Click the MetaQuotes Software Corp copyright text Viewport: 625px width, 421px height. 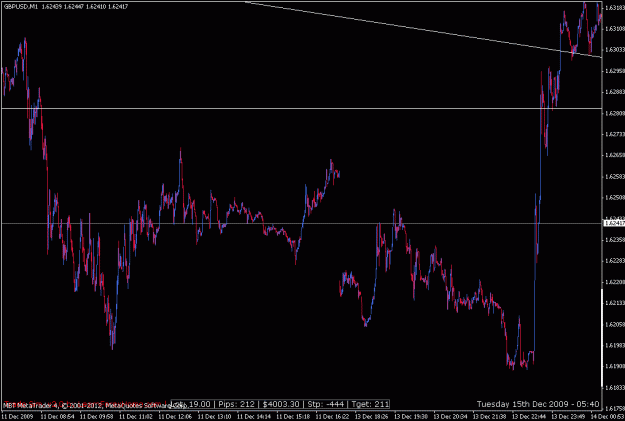coord(94,406)
